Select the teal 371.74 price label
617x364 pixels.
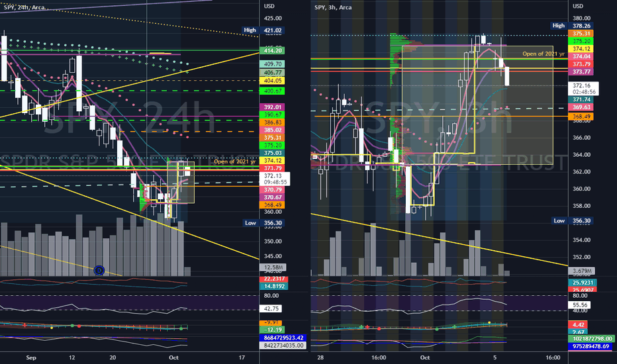(581, 99)
